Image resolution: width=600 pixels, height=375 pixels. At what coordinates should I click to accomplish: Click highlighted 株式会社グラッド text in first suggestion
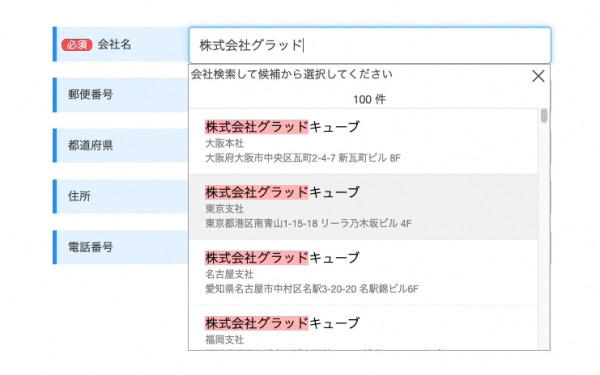click(x=257, y=127)
